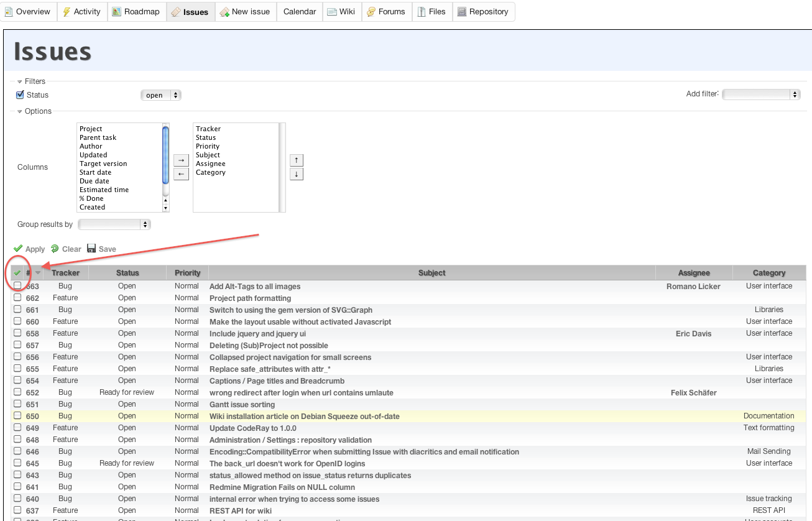Check the box for issue 662

[x=17, y=298]
